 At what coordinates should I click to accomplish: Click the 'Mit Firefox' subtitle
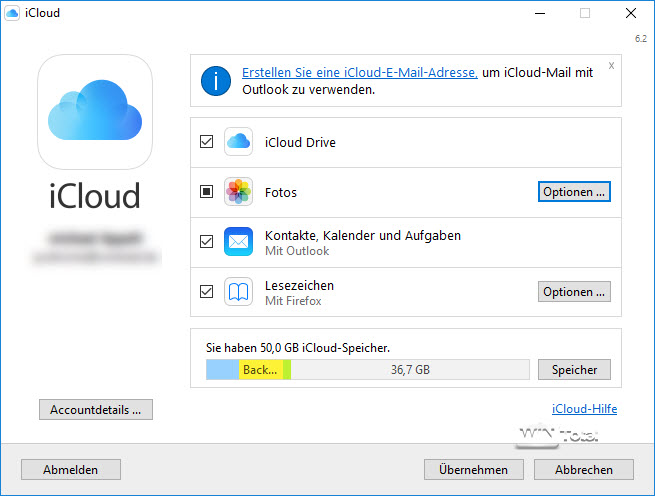click(293, 301)
